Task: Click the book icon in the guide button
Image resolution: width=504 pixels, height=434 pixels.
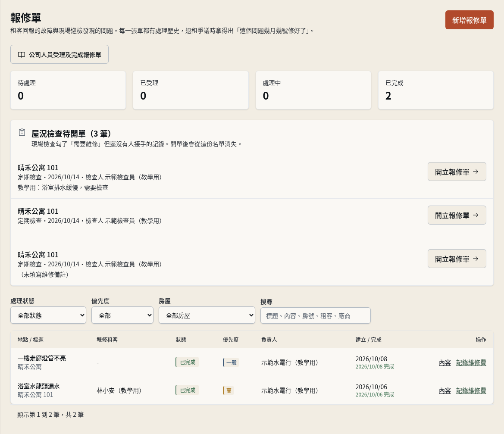Action: tap(22, 55)
